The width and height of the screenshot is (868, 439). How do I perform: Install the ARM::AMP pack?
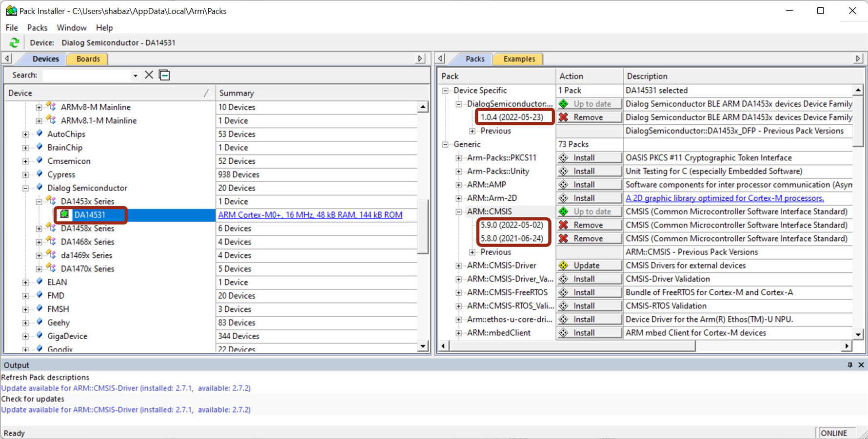(589, 185)
